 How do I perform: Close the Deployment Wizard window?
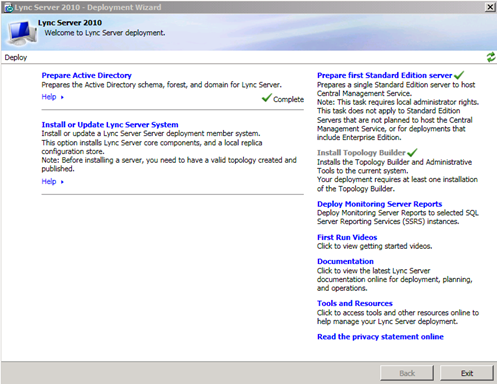point(490,7)
